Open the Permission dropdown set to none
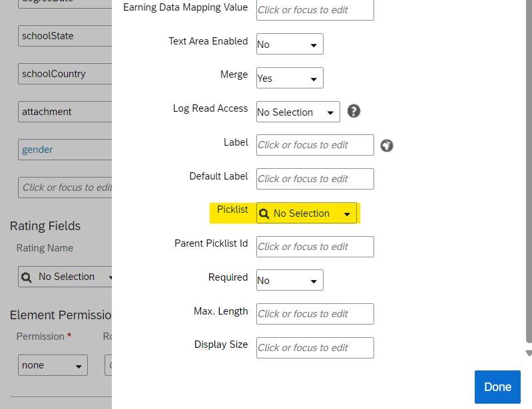532x409 pixels. [x=53, y=365]
